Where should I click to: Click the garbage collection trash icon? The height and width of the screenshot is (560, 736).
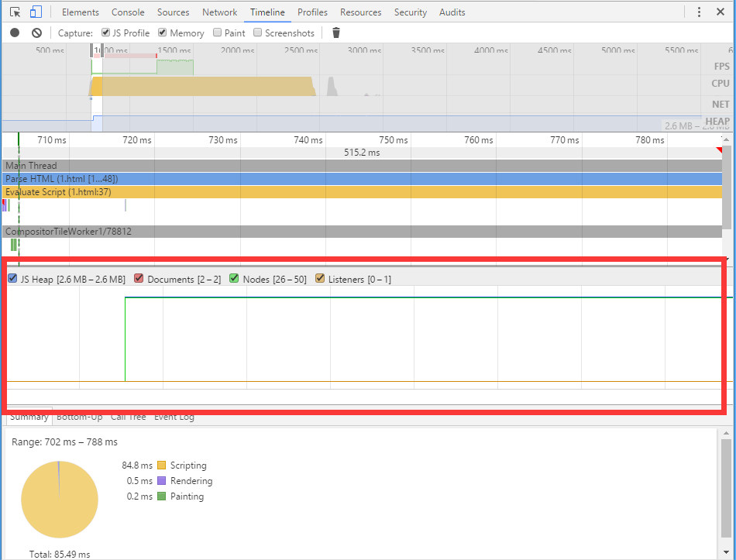(335, 33)
